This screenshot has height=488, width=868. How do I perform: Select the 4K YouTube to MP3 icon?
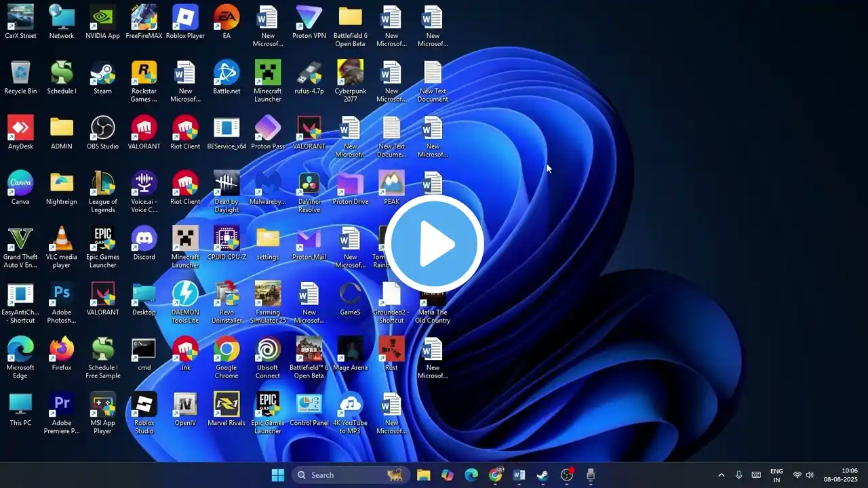pos(351,413)
